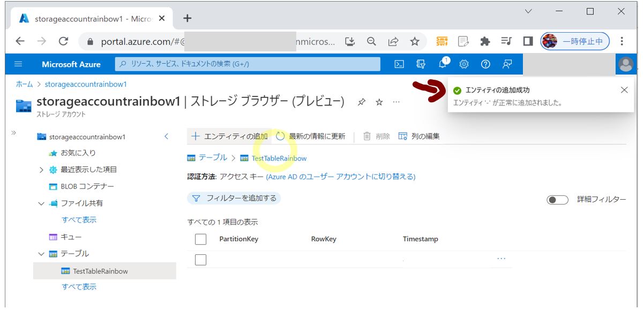Open the Chrome three-dot menu
This screenshot has width=644, height=310.
coord(622,41)
